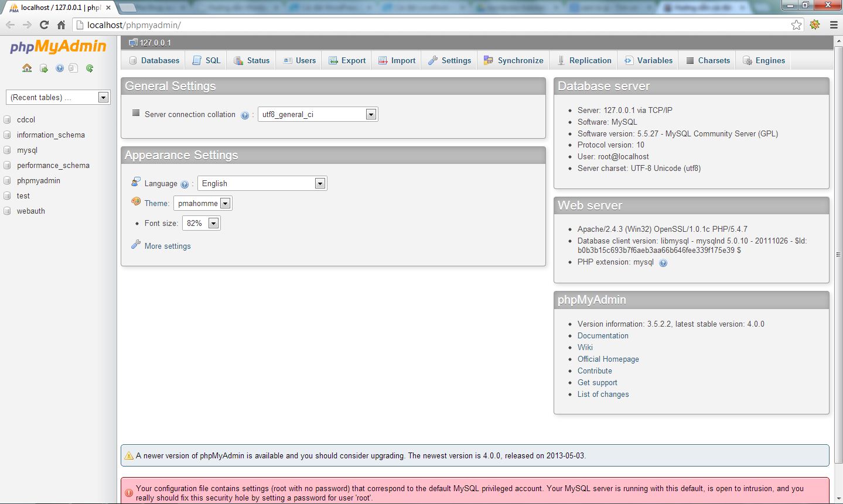Click the Theme palette icon
The image size is (843, 504).
coord(136,201)
